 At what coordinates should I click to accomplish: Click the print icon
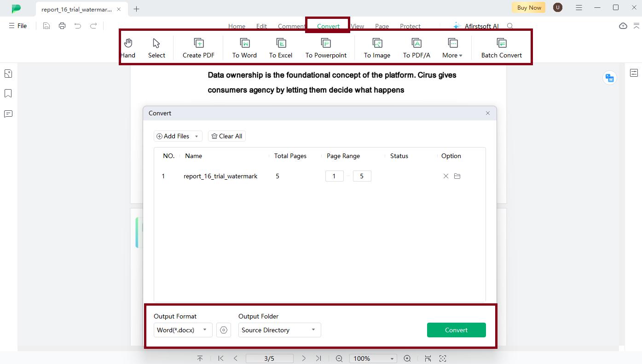pos(62,26)
